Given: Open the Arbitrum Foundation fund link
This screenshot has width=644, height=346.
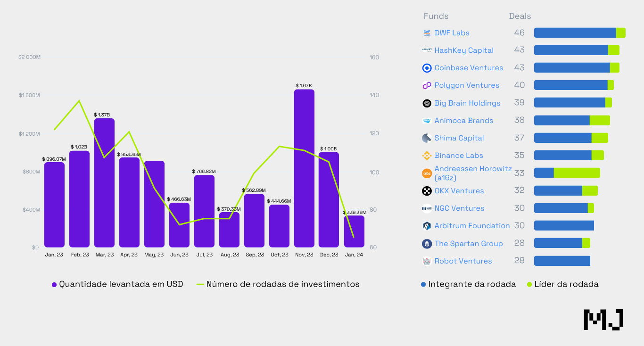Looking at the screenshot, I should click(x=472, y=226).
